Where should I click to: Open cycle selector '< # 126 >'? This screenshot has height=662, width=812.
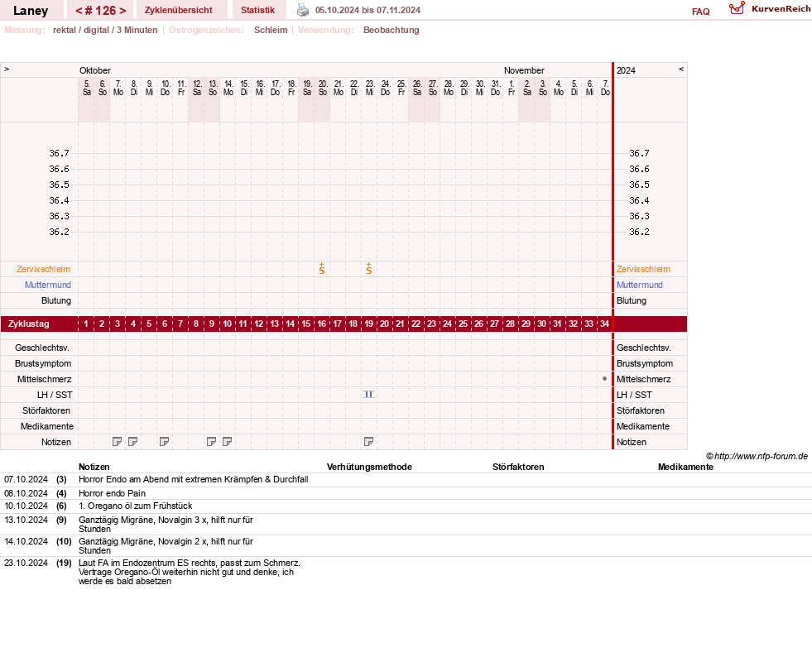[x=100, y=11]
